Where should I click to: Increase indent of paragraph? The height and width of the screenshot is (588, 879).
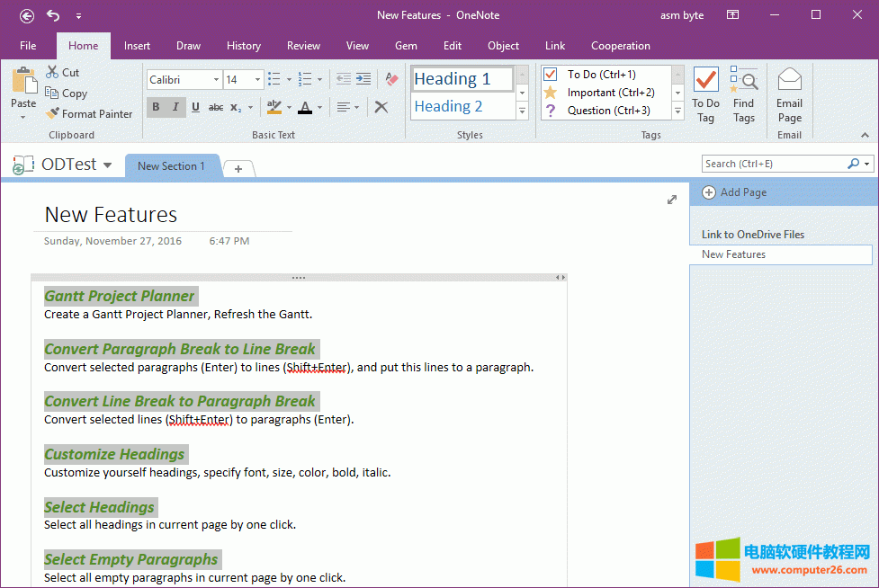363,79
